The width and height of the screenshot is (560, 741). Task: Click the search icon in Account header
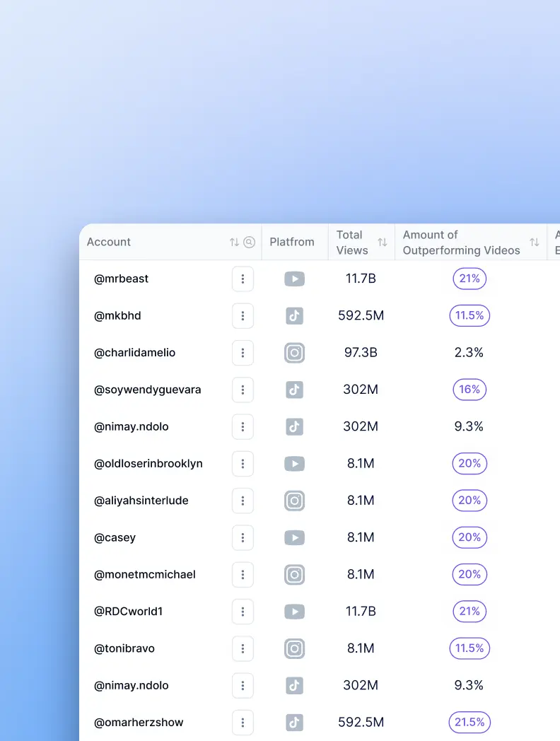249,243
